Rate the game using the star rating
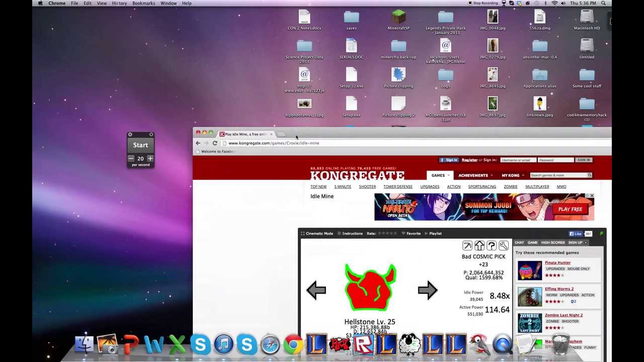 tap(387, 233)
